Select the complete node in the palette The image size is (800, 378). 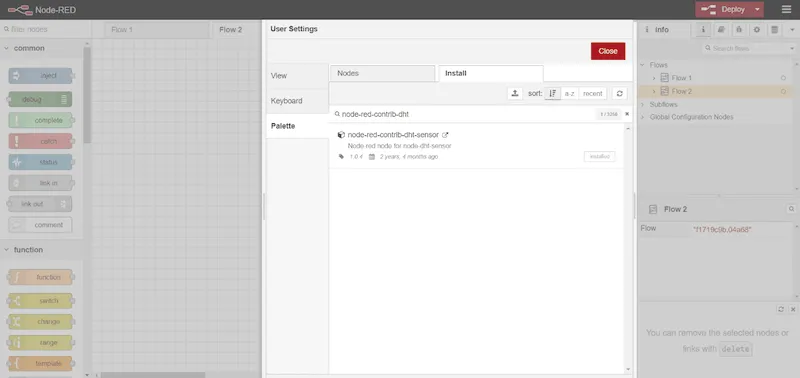tap(40, 120)
